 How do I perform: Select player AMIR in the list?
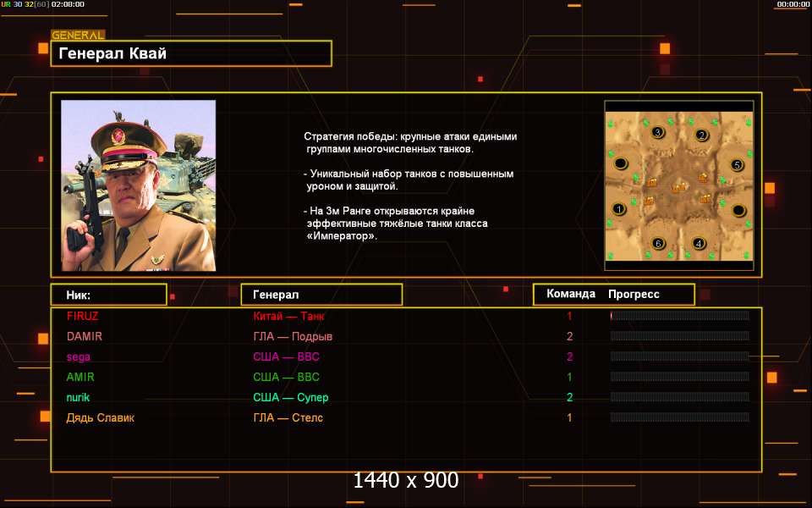(80, 377)
